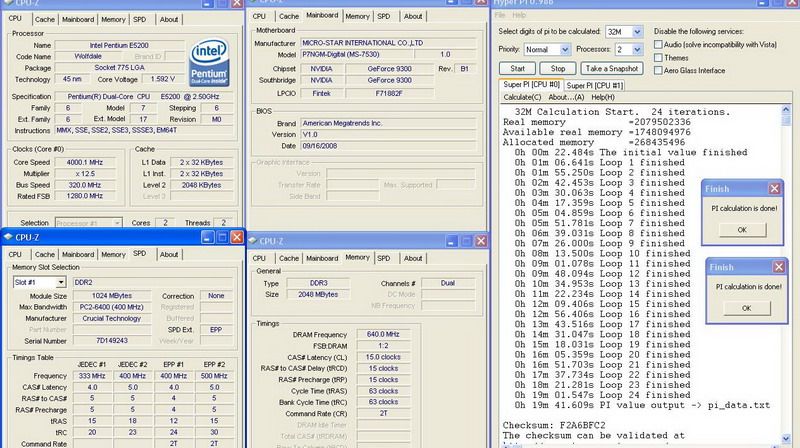Open the pi digits dropdown showing 32M
800x448 pixels.
637,32
